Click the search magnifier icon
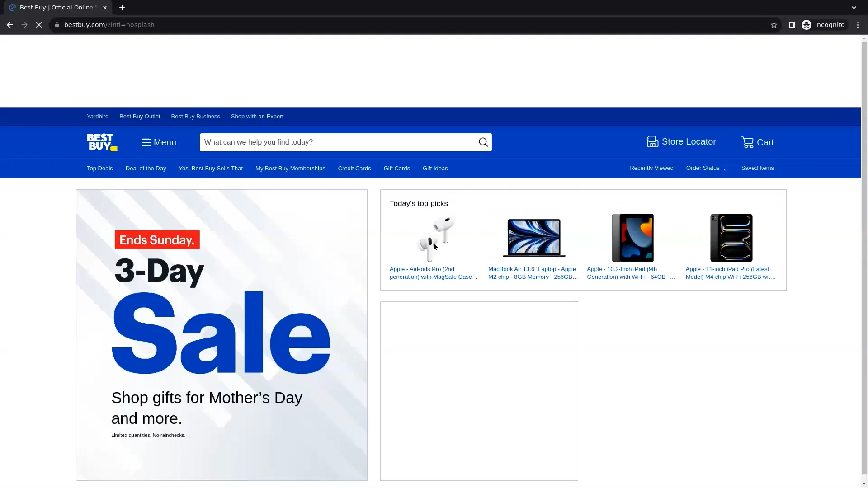This screenshot has height=488, width=868. 482,142
